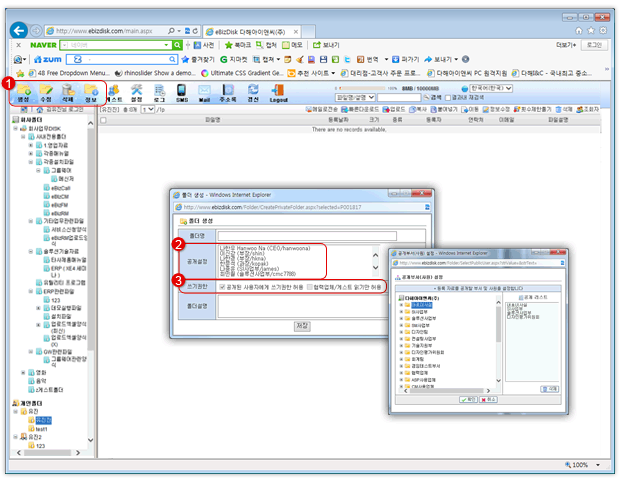Screen dimensions: 620x480
Task: Expand 회계팀 in the department tree dialog
Action: click(401, 359)
